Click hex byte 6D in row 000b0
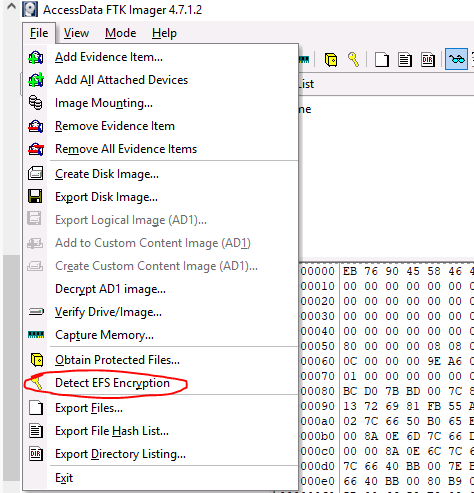The height and width of the screenshot is (493, 474). pos(413,436)
